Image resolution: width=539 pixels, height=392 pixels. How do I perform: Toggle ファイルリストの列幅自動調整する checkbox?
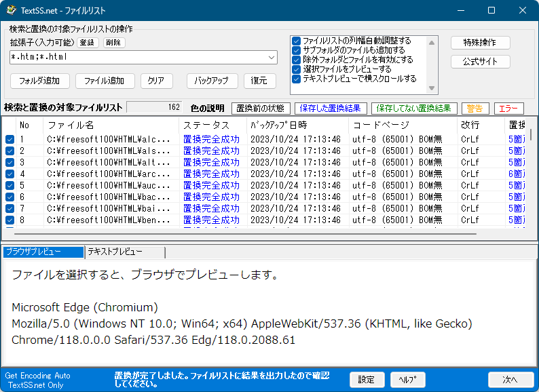coord(296,41)
